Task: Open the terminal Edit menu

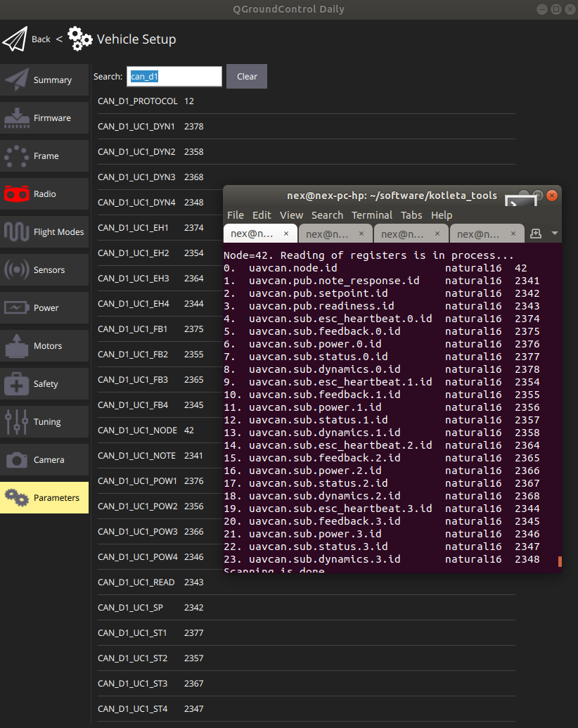Action: click(x=262, y=215)
